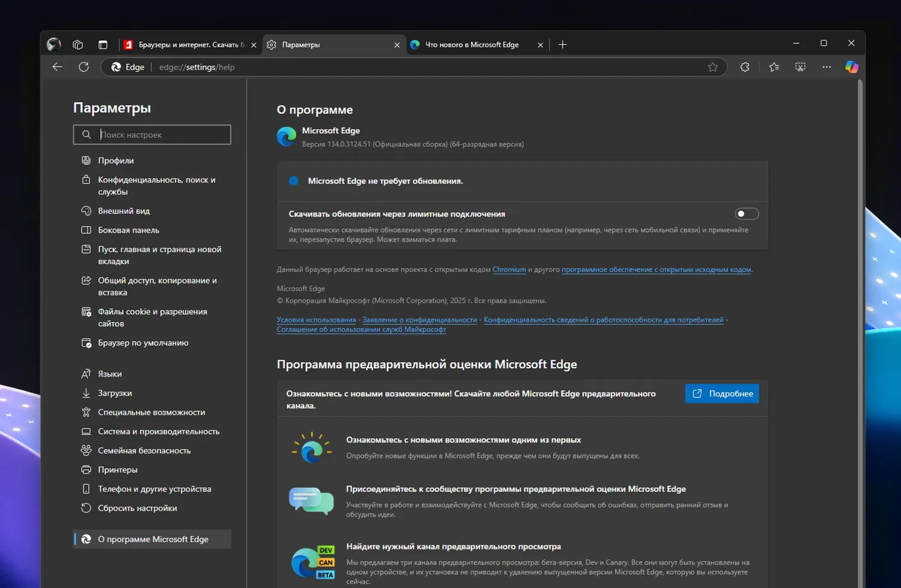
Task: Click the Сбросить настройки reset icon
Action: tap(86, 508)
